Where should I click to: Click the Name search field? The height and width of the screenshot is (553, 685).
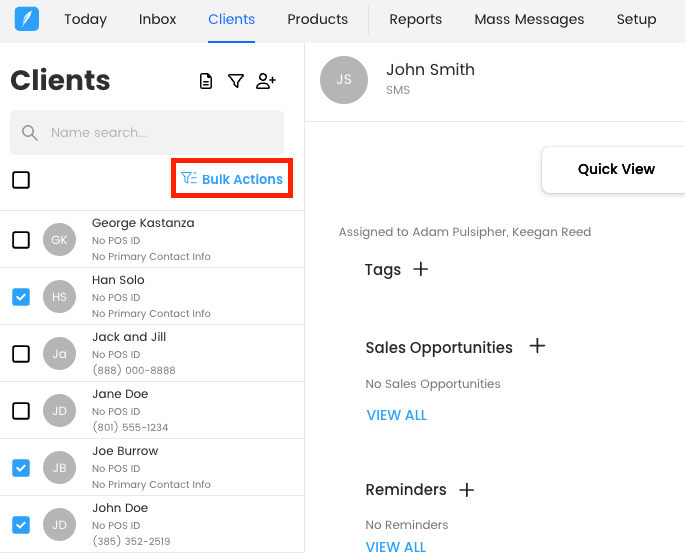click(x=147, y=132)
